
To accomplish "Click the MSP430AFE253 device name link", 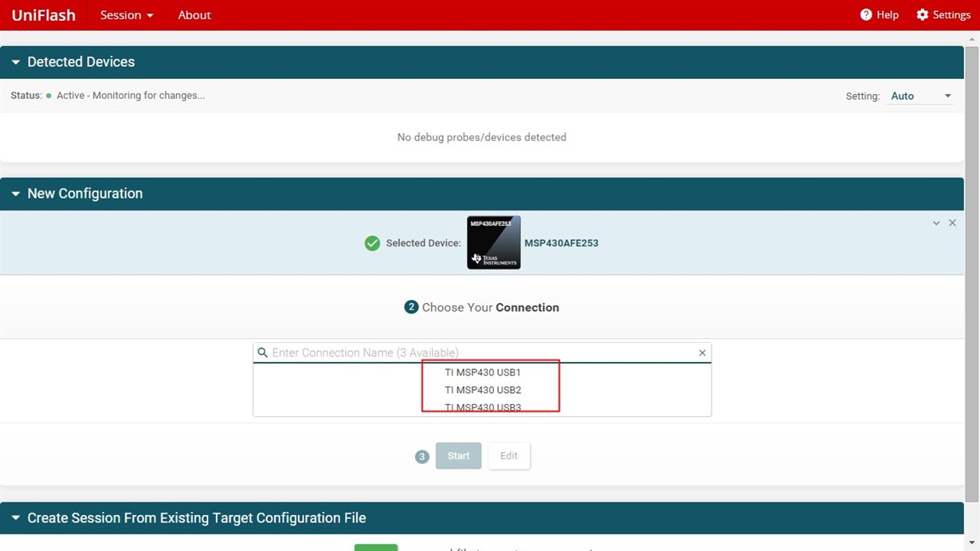I will [561, 243].
